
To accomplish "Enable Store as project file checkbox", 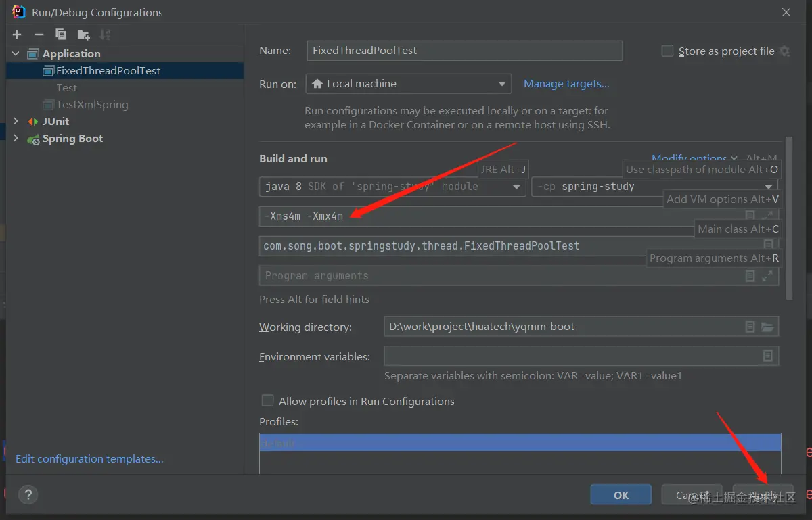I will (667, 51).
